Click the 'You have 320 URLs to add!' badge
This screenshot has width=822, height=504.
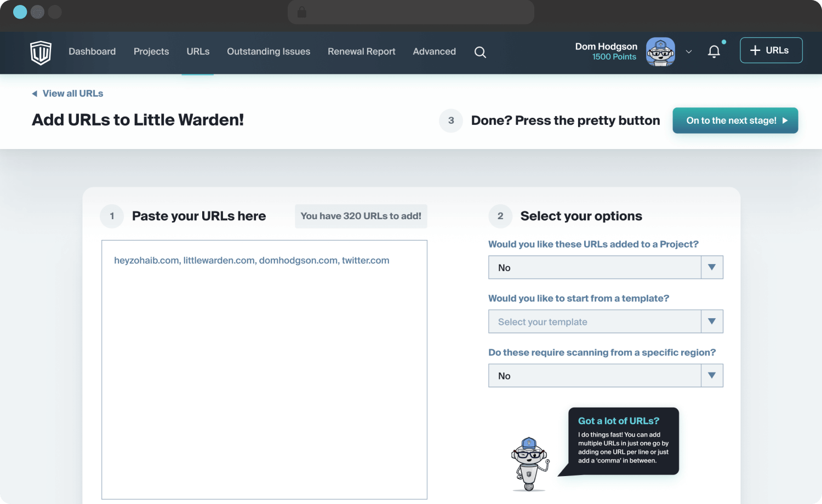point(361,216)
